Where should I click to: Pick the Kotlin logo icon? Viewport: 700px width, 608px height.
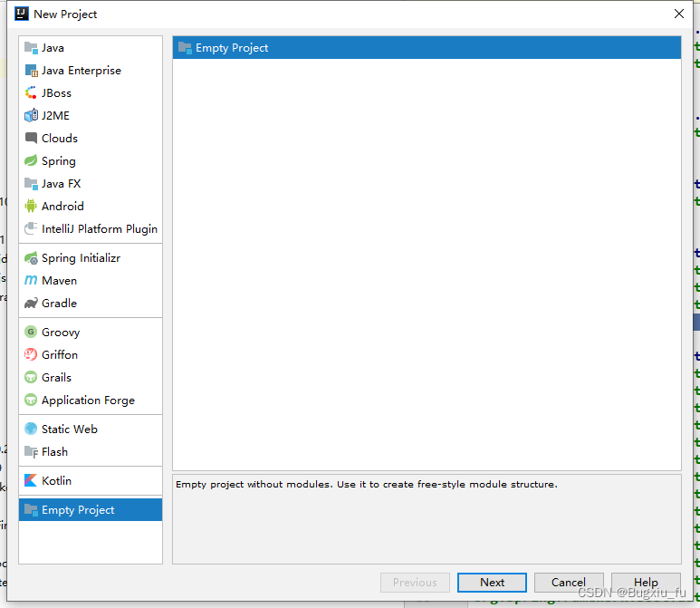[x=31, y=480]
